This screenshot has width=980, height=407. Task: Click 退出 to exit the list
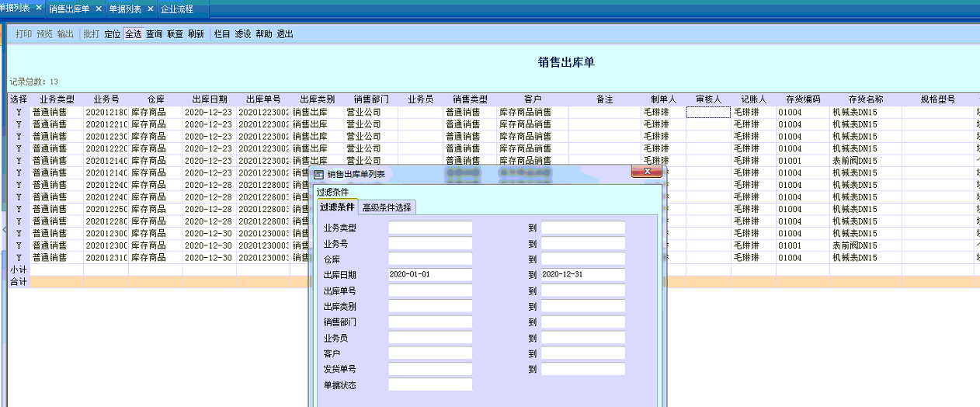(x=285, y=34)
